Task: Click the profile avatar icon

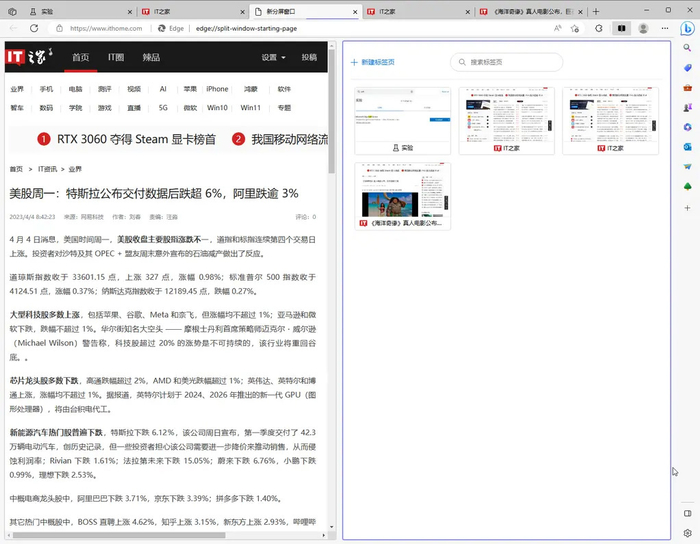Action: (642, 29)
